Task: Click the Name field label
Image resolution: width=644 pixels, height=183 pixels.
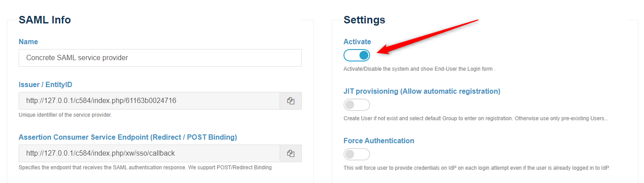Action: pyautogui.click(x=28, y=42)
